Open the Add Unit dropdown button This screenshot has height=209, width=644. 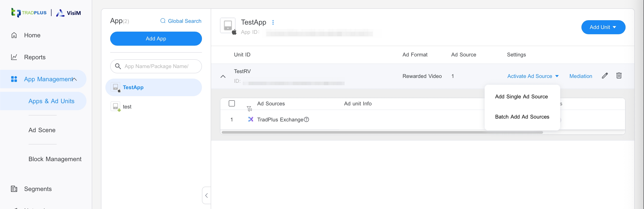click(x=603, y=27)
